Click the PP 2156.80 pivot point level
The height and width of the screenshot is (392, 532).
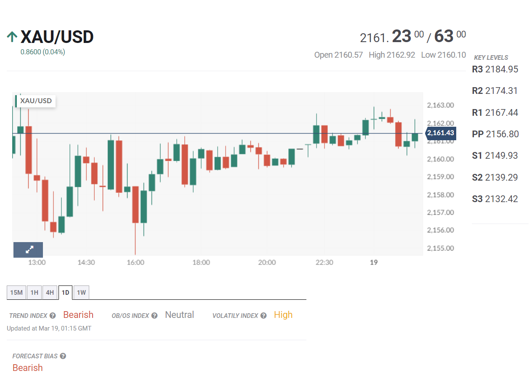[495, 134]
